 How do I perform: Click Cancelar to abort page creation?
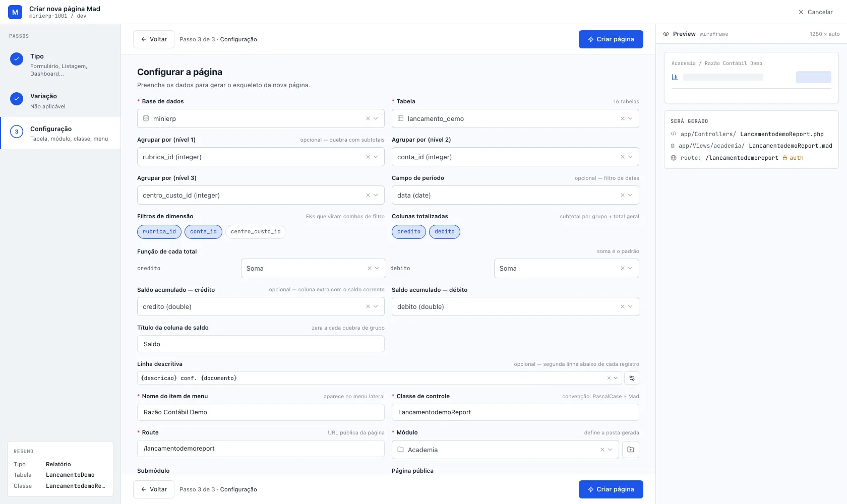[x=815, y=12]
